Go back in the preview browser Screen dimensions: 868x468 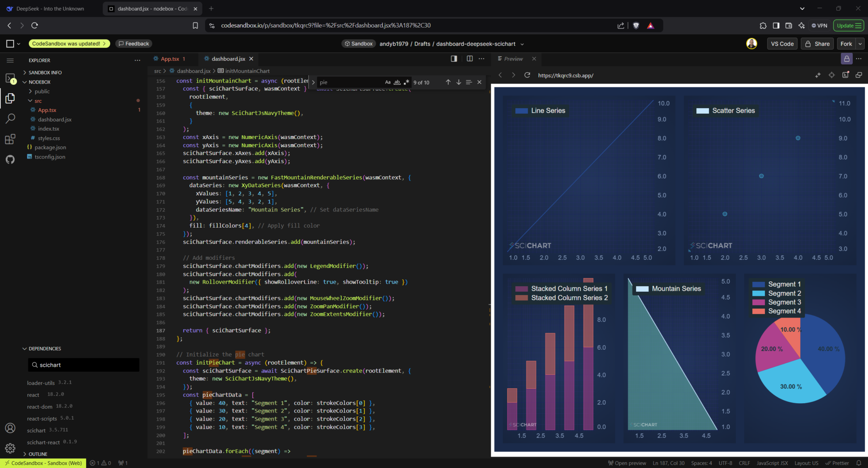click(x=501, y=75)
